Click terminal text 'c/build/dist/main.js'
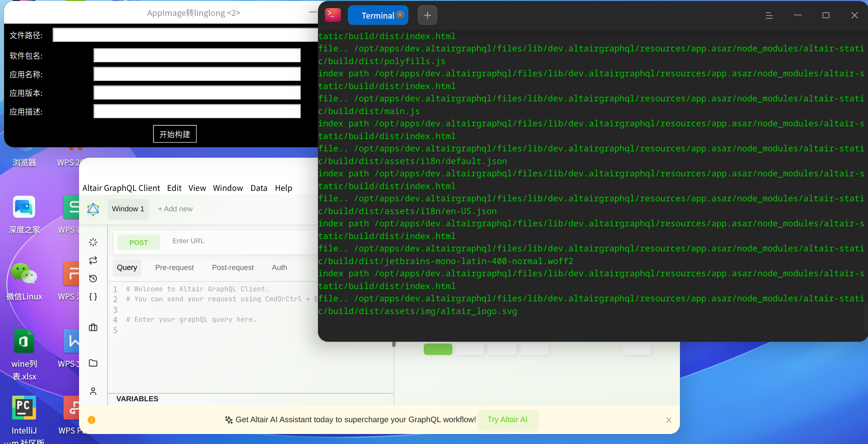 point(369,111)
